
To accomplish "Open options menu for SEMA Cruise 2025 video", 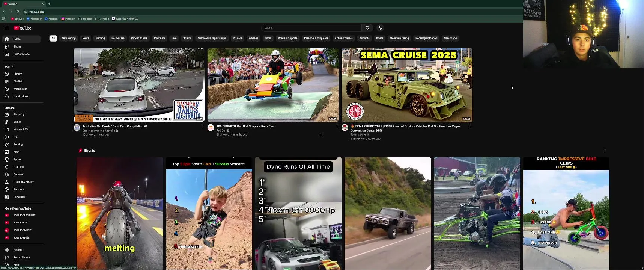I will click(x=471, y=126).
